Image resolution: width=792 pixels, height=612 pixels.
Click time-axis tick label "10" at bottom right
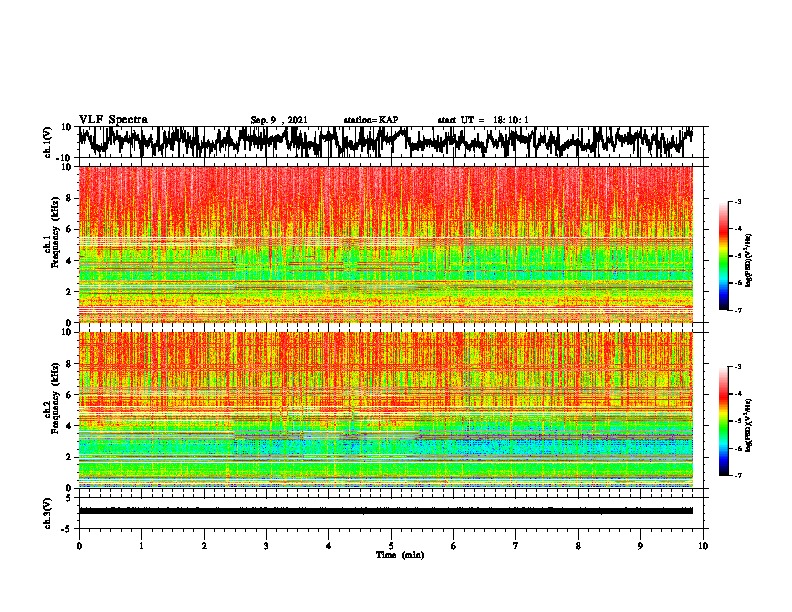[x=703, y=546]
